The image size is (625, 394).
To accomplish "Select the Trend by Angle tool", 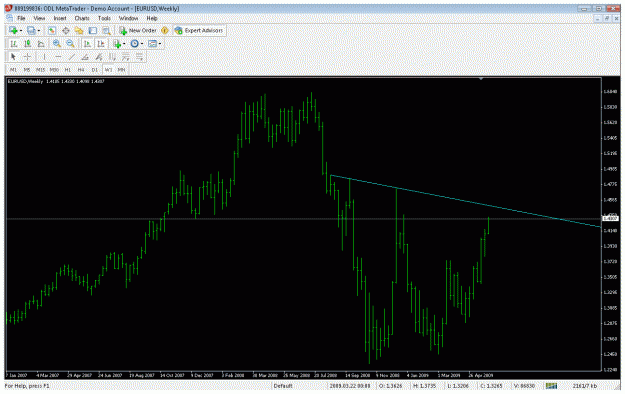I will 85,57.
